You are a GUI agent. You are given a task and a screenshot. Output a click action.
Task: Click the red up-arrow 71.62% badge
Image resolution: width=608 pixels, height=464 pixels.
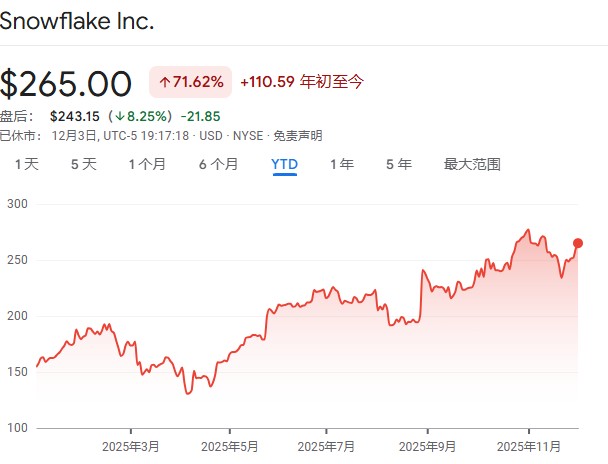click(x=191, y=82)
